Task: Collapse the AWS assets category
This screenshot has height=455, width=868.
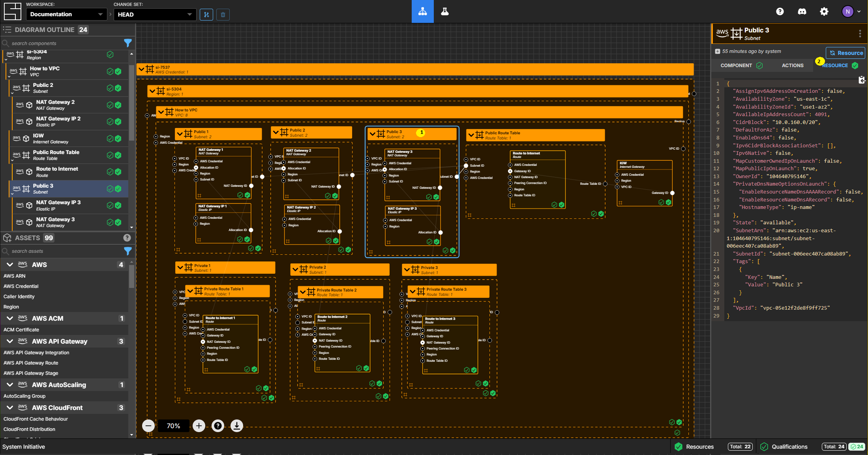Action: [x=10, y=265]
